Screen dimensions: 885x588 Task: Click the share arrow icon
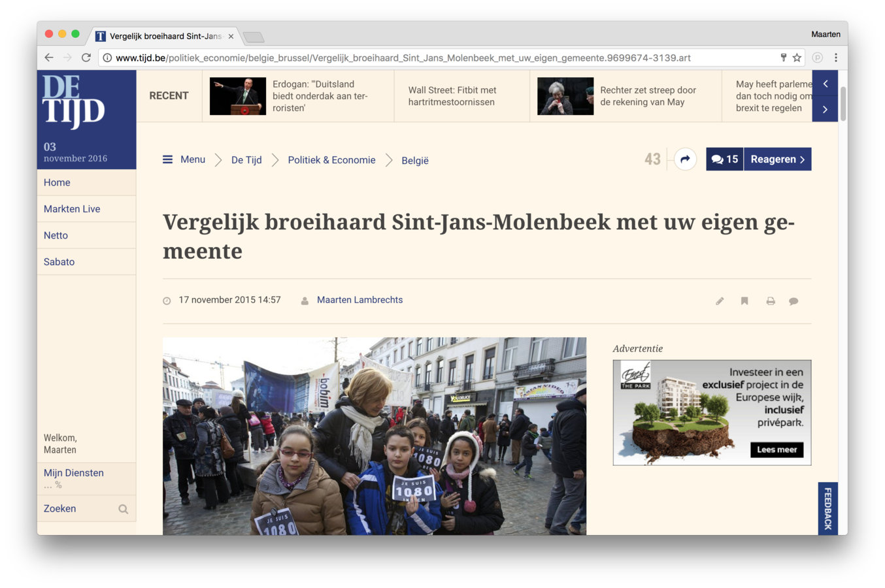point(684,159)
